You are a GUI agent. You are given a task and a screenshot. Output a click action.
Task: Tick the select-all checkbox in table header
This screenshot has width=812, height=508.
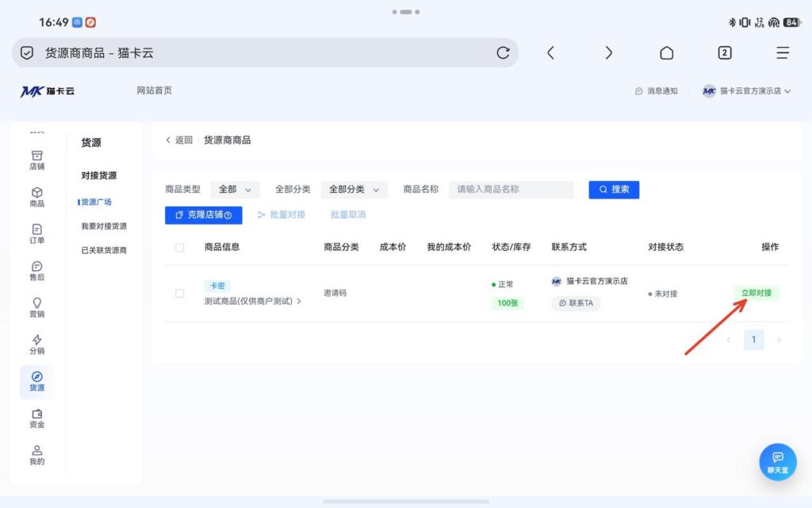pyautogui.click(x=180, y=248)
